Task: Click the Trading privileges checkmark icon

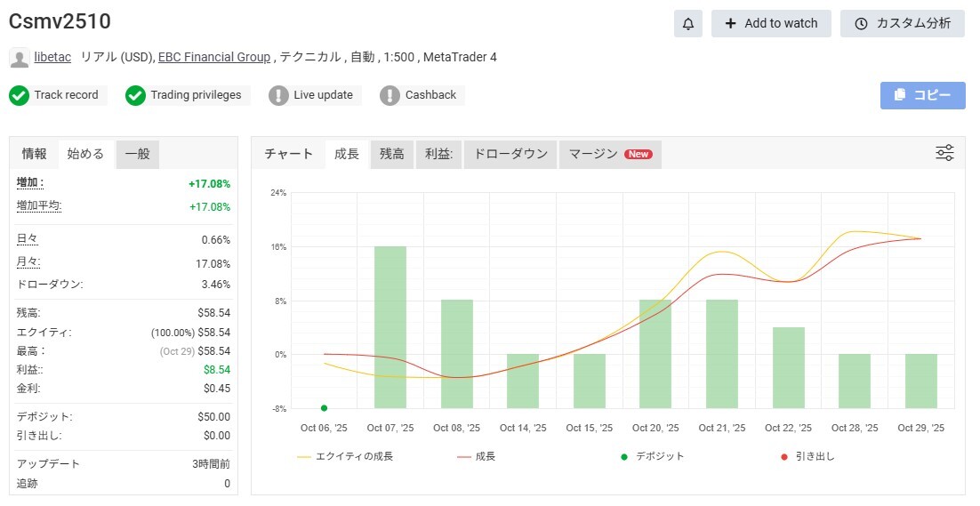Action: [135, 95]
